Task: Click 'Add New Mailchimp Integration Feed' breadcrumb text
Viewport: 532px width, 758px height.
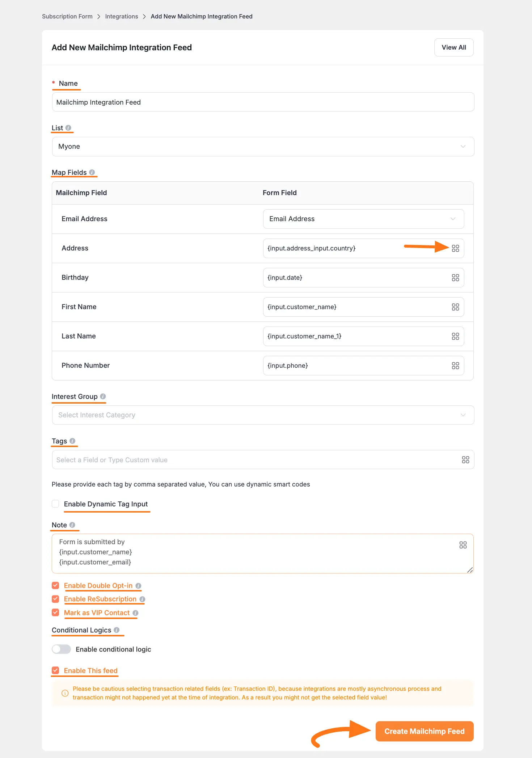Action: 202,16
